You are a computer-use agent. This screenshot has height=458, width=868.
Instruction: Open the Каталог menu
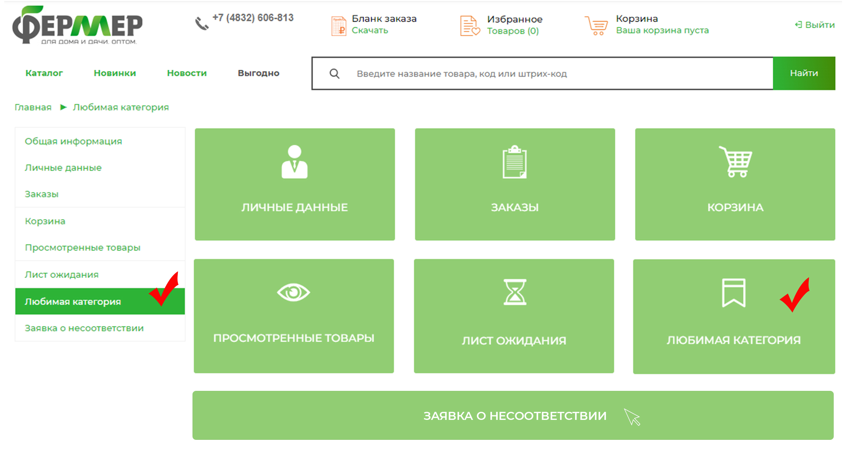point(44,73)
